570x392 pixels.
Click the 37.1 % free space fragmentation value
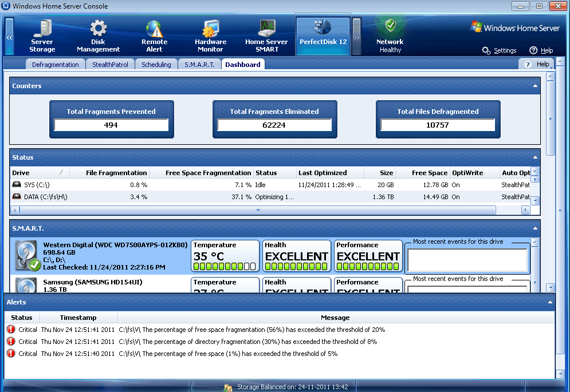241,197
